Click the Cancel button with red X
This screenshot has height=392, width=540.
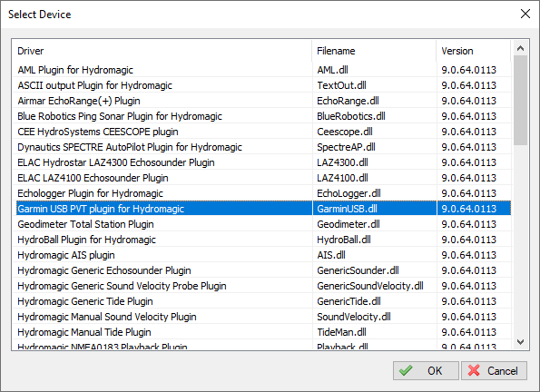coord(494,370)
